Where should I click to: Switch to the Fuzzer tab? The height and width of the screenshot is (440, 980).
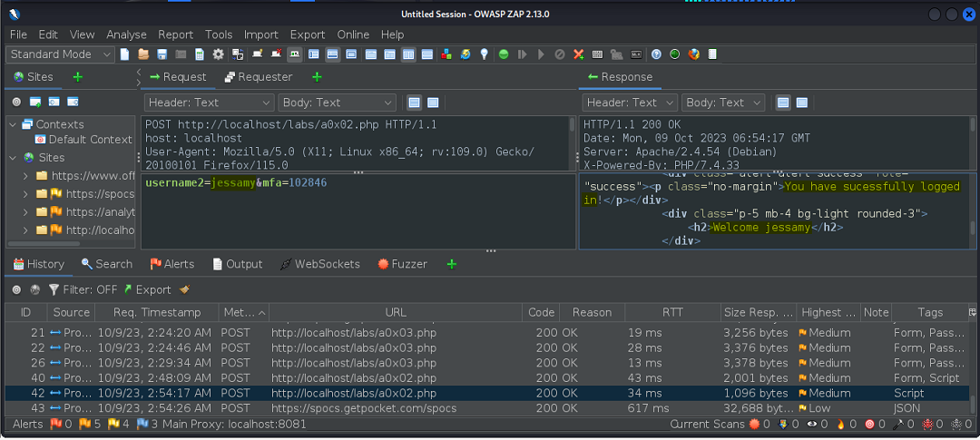coord(403,264)
